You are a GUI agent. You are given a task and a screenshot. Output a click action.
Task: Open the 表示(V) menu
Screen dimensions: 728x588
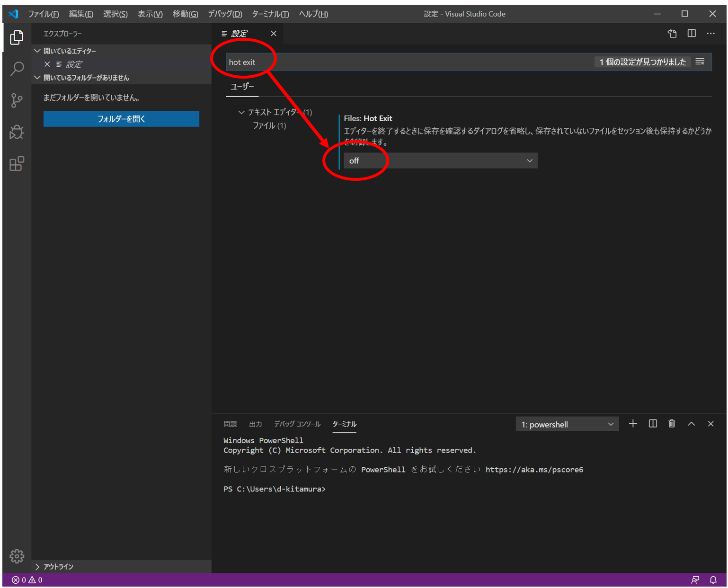(150, 14)
